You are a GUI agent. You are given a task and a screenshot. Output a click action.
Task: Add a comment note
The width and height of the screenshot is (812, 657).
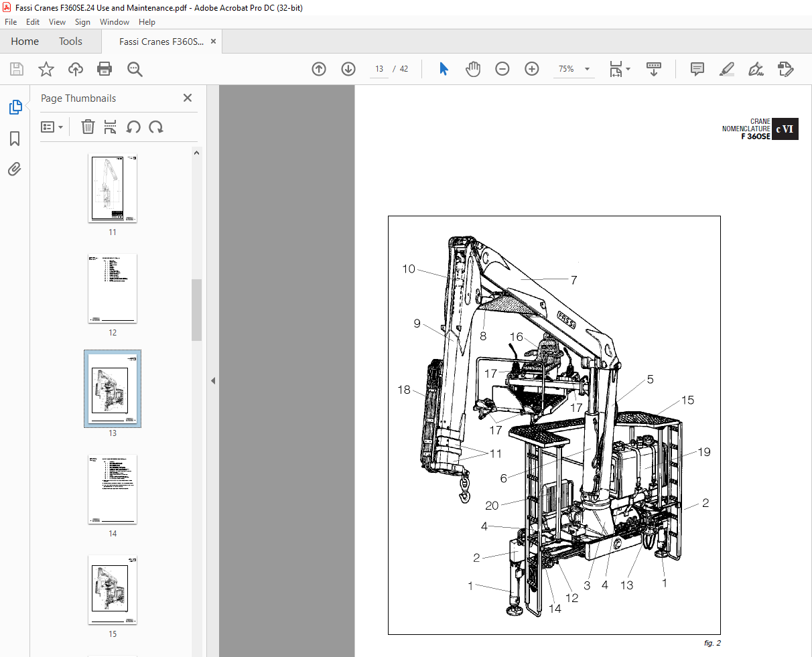[x=697, y=69]
